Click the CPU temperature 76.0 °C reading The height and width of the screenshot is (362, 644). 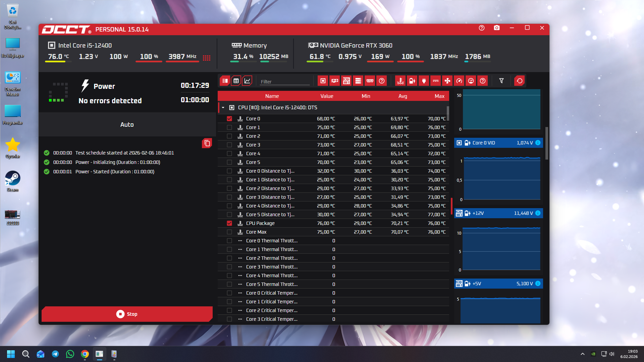tap(58, 57)
